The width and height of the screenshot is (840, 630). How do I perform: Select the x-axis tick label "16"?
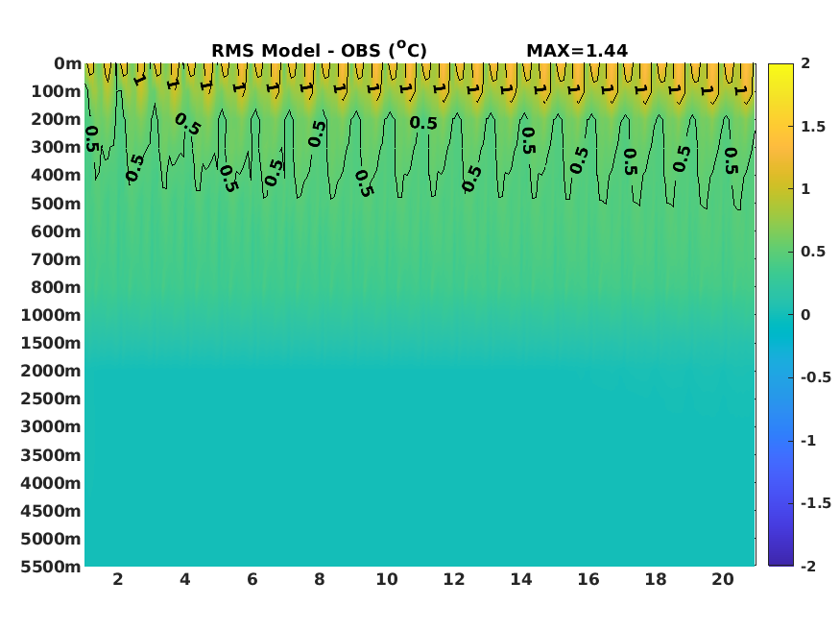(588, 580)
